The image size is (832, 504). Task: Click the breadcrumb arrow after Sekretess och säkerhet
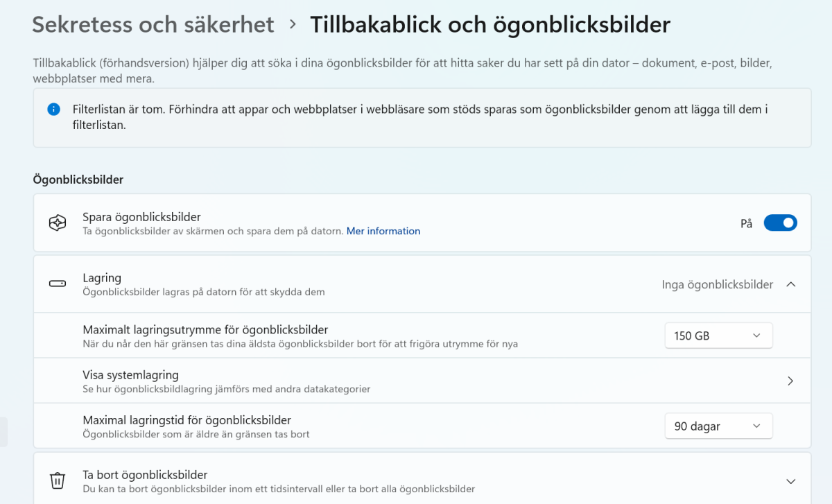pos(293,24)
